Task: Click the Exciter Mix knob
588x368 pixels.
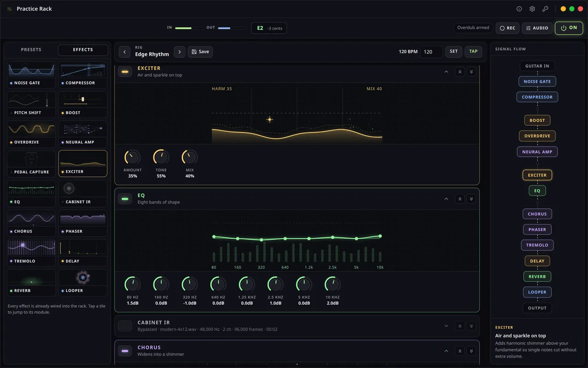Action: tap(190, 157)
